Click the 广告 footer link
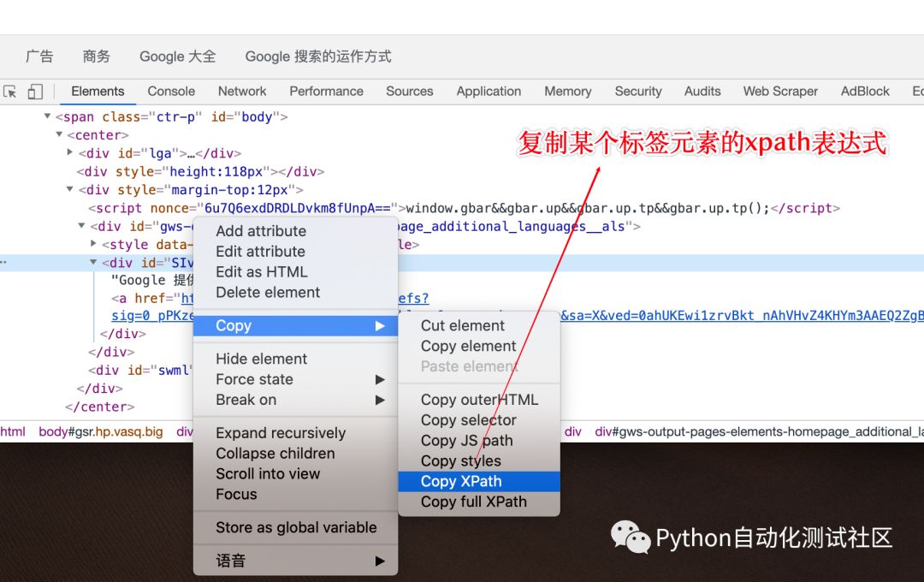The image size is (924, 582). coord(39,56)
